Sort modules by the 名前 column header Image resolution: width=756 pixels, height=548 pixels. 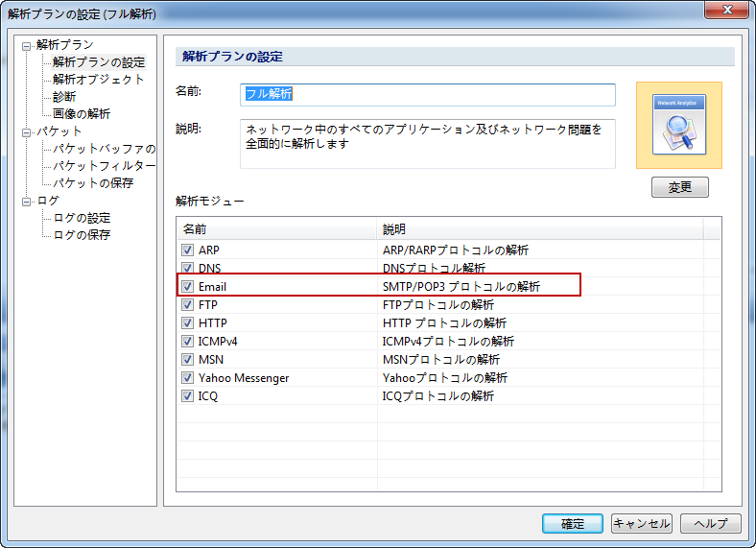pyautogui.click(x=276, y=229)
